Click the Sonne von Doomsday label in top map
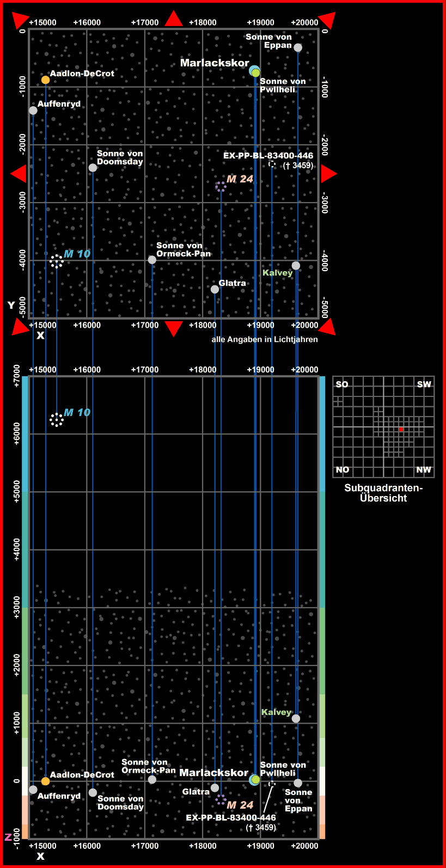Image resolution: width=446 pixels, height=868 pixels. tap(120, 158)
